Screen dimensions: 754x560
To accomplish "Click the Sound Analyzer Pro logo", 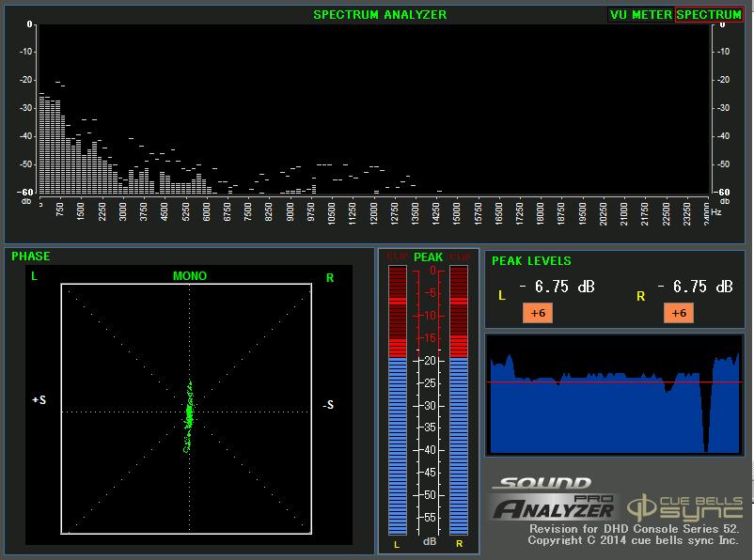I will (553, 500).
